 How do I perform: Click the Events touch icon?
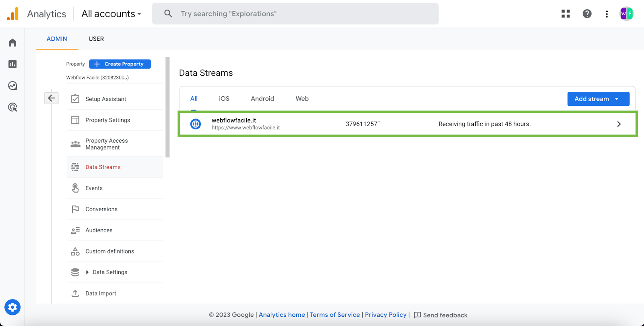(75, 188)
